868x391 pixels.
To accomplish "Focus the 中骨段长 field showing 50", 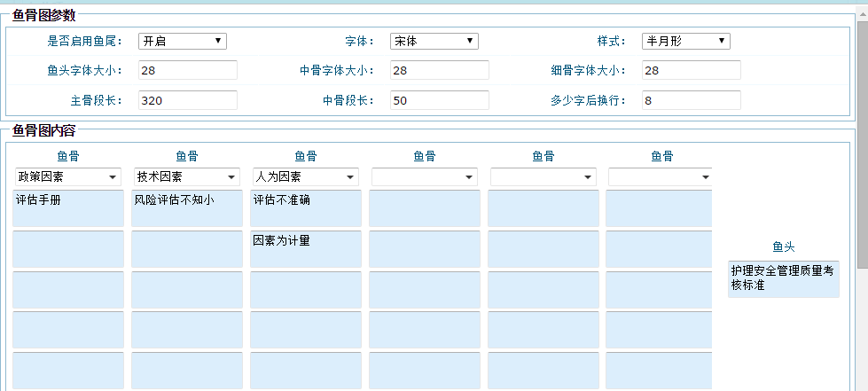I will coord(439,100).
